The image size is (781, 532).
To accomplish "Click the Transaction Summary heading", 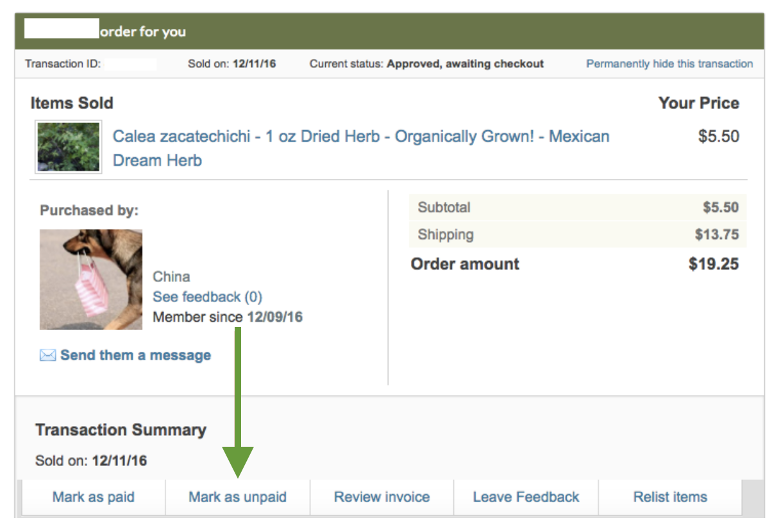I will (121, 429).
